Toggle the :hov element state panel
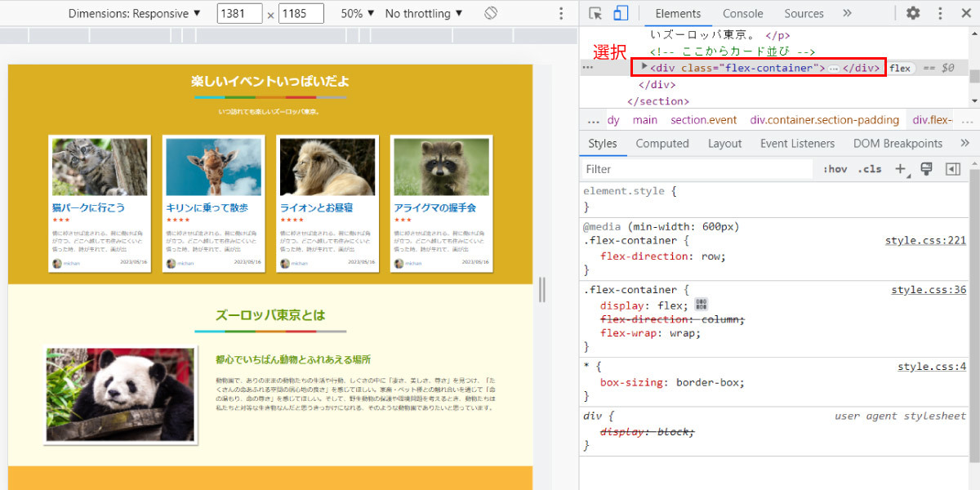 point(835,169)
